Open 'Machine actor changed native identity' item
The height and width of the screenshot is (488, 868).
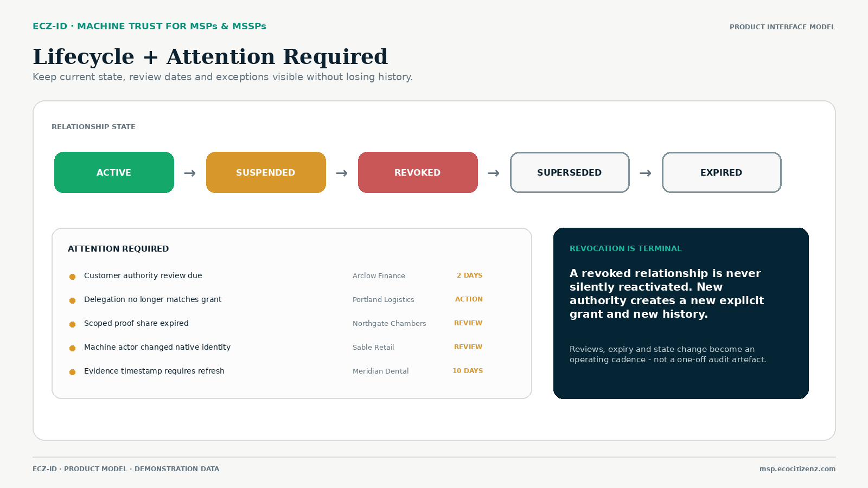click(x=157, y=347)
